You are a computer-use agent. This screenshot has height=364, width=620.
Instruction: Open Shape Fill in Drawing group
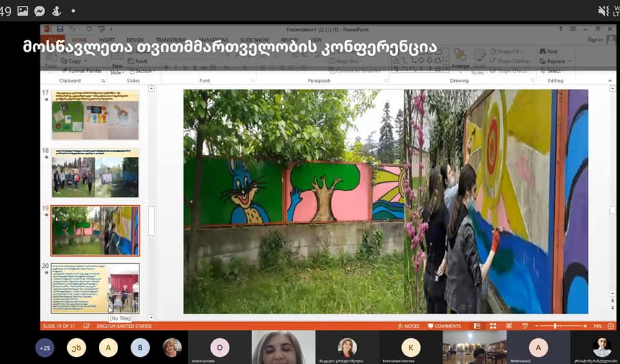[506, 52]
